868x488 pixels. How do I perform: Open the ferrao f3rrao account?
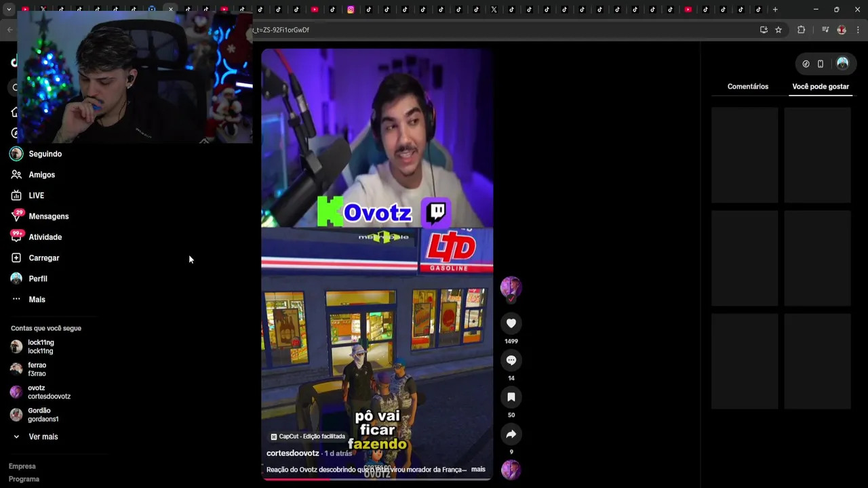[x=28, y=369]
